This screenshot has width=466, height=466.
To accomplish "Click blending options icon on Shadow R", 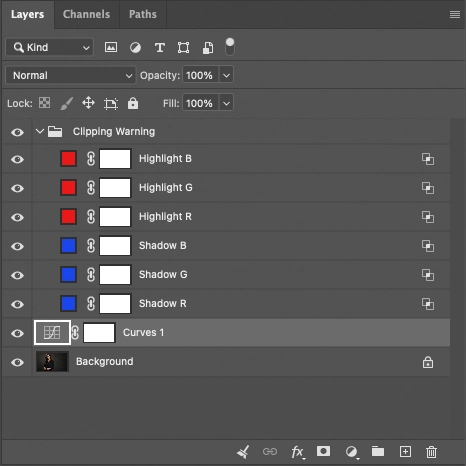I will pyautogui.click(x=428, y=304).
